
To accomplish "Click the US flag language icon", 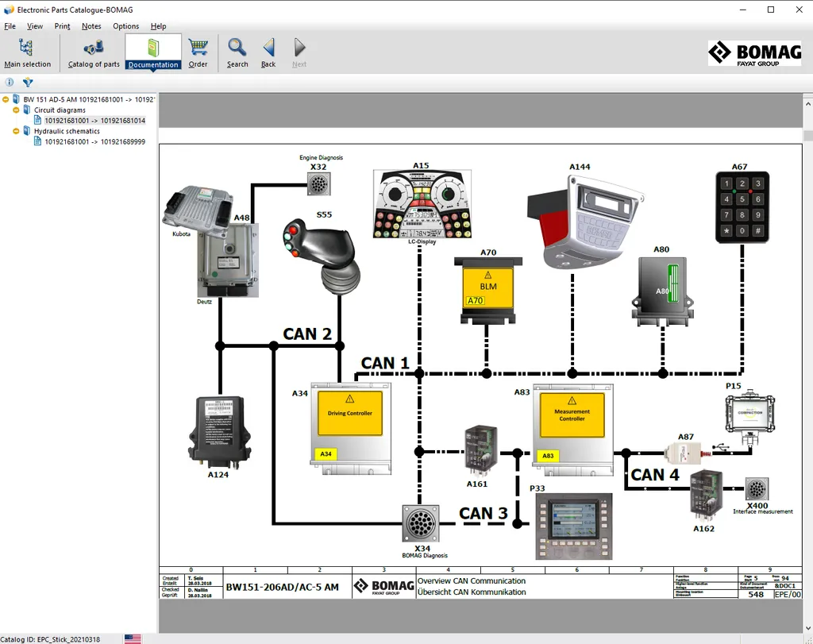I will [133, 638].
